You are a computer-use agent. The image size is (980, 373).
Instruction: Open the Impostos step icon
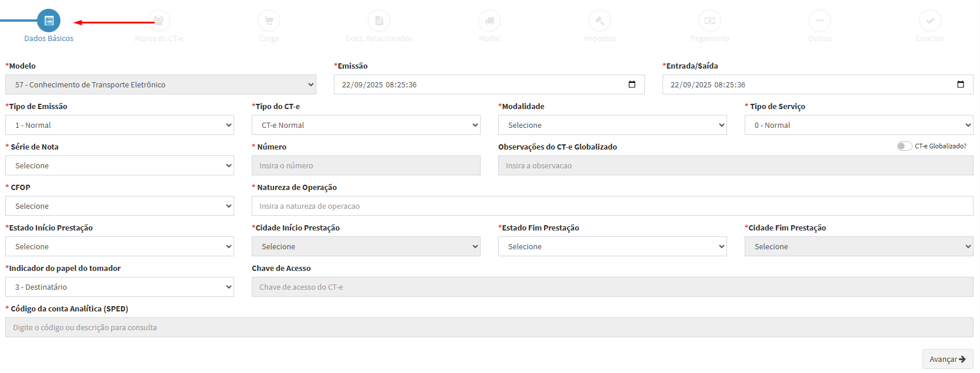pos(599,21)
